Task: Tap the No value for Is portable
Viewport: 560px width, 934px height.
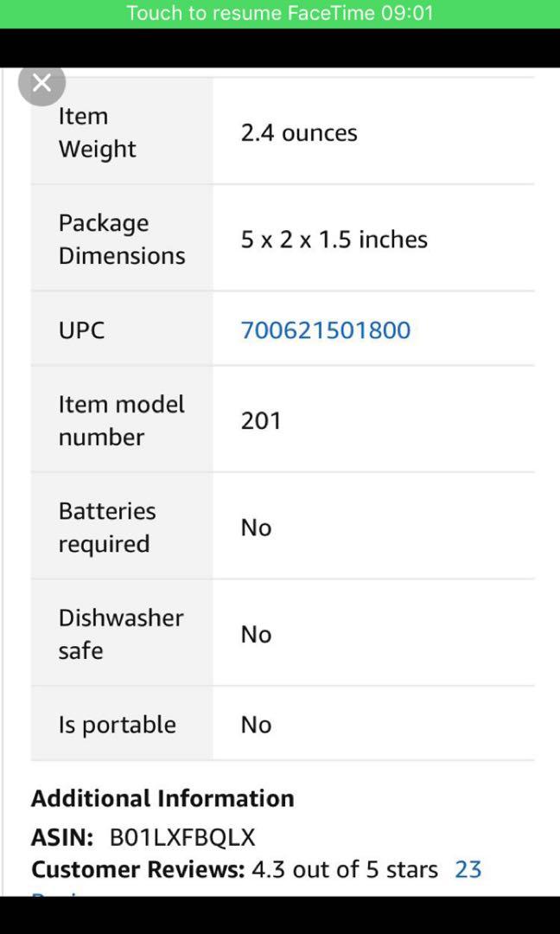Action: (x=256, y=725)
